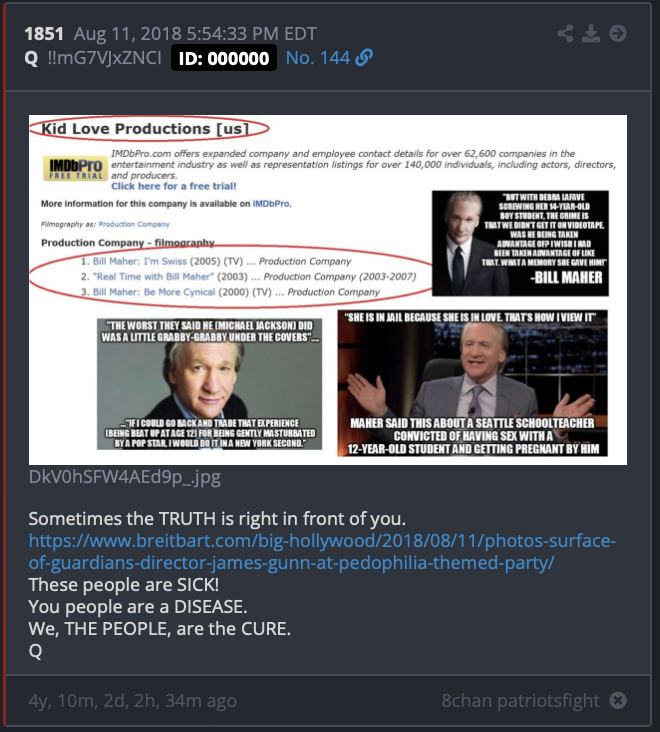This screenshot has width=660, height=732.
Task: Click the image filename DkV0hSFW4AEd9p_.jpg
Action: (x=125, y=477)
